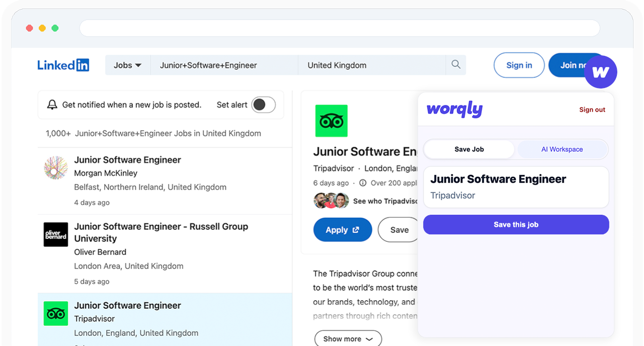Viewport: 644px width, 346px height.
Task: Click the job detail heading Junior Software En
Action: tap(365, 151)
